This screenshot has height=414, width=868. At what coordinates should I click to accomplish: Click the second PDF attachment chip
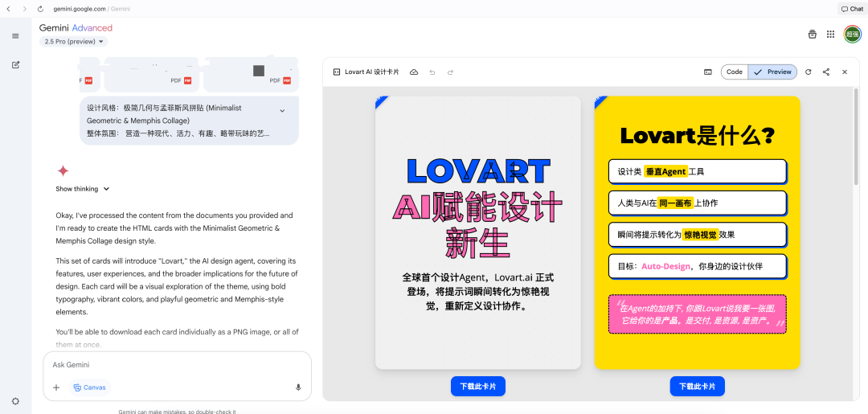152,75
